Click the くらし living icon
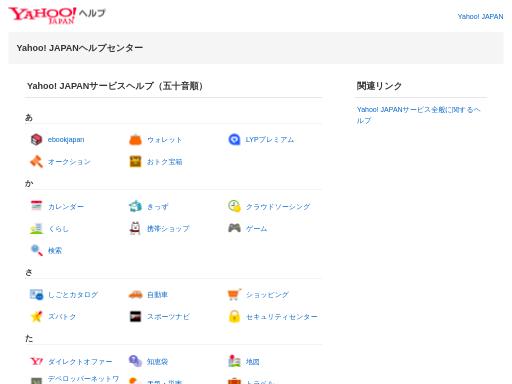 (36, 228)
